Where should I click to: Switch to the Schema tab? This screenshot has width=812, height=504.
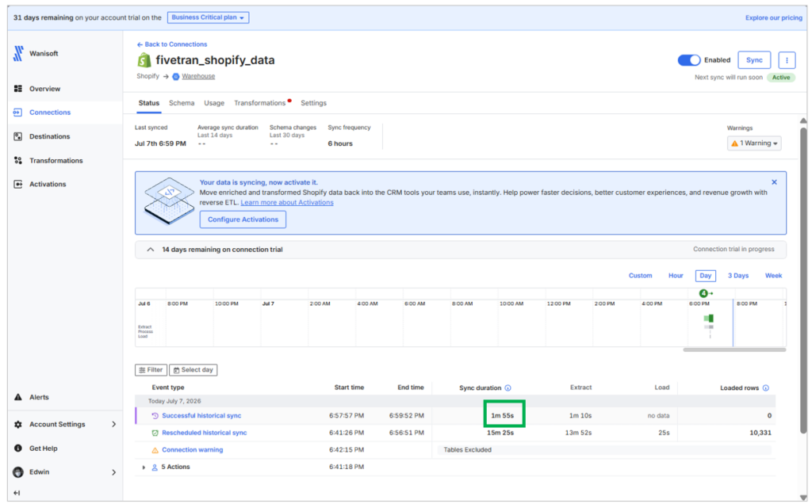182,103
